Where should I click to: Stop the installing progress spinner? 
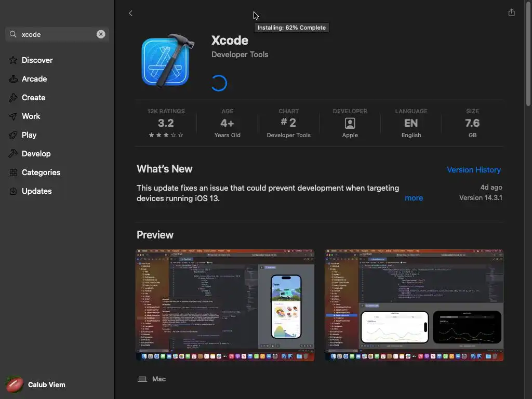[219, 83]
